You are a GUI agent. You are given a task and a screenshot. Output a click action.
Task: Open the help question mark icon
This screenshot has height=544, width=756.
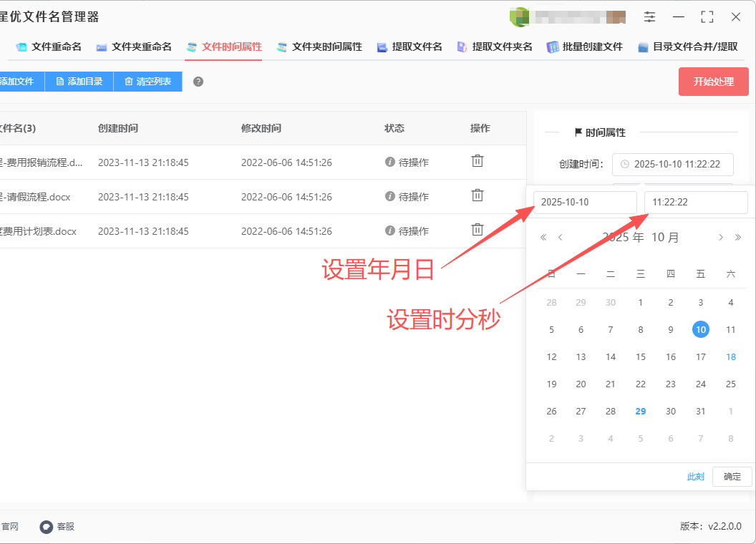click(198, 82)
